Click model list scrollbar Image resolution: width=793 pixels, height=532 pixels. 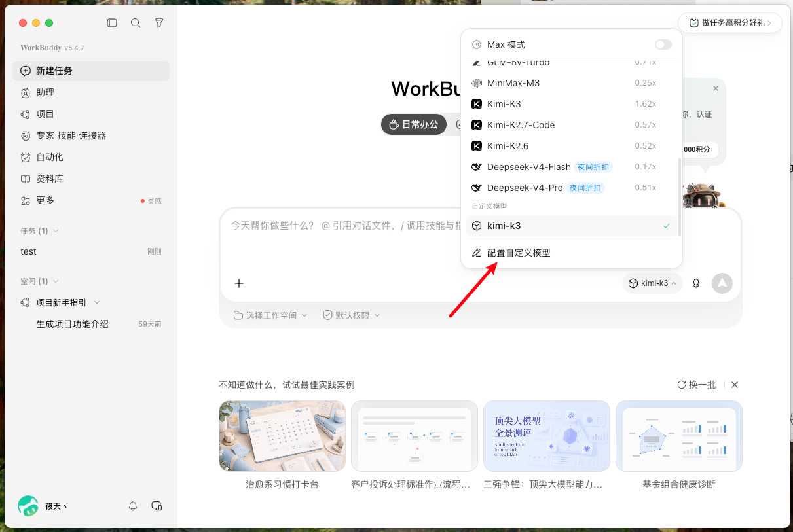click(x=679, y=196)
